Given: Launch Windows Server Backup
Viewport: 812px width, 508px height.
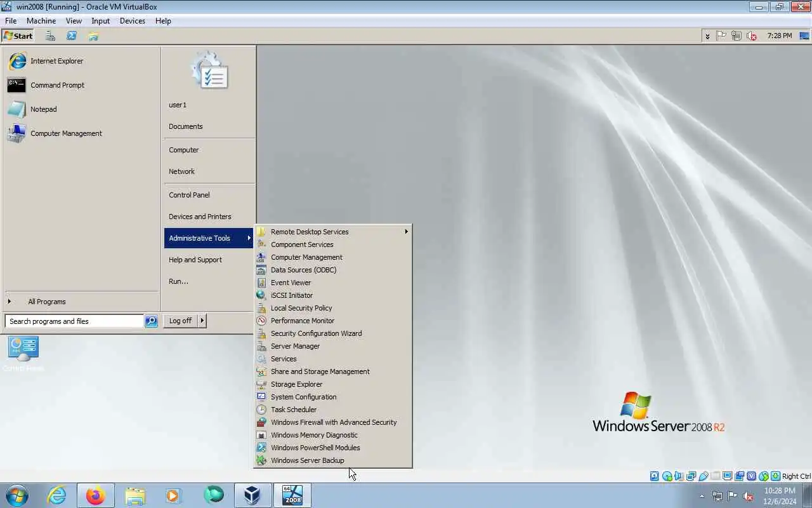Looking at the screenshot, I should tap(332, 460).
